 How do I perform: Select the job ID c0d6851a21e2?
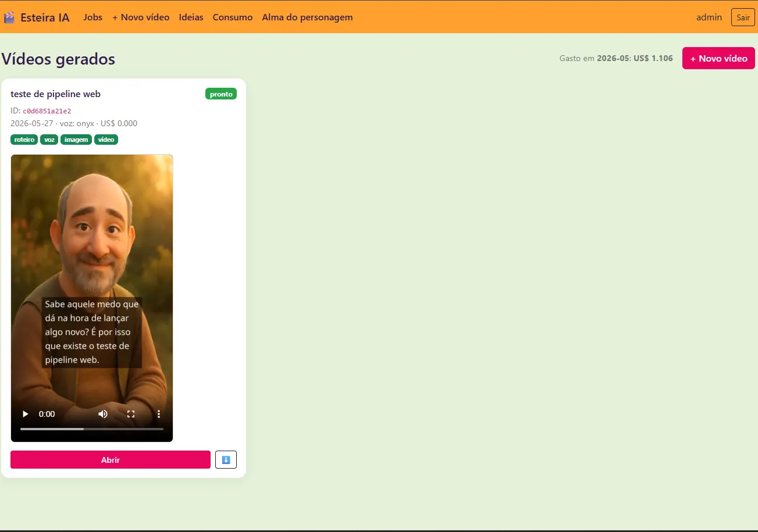[47, 111]
